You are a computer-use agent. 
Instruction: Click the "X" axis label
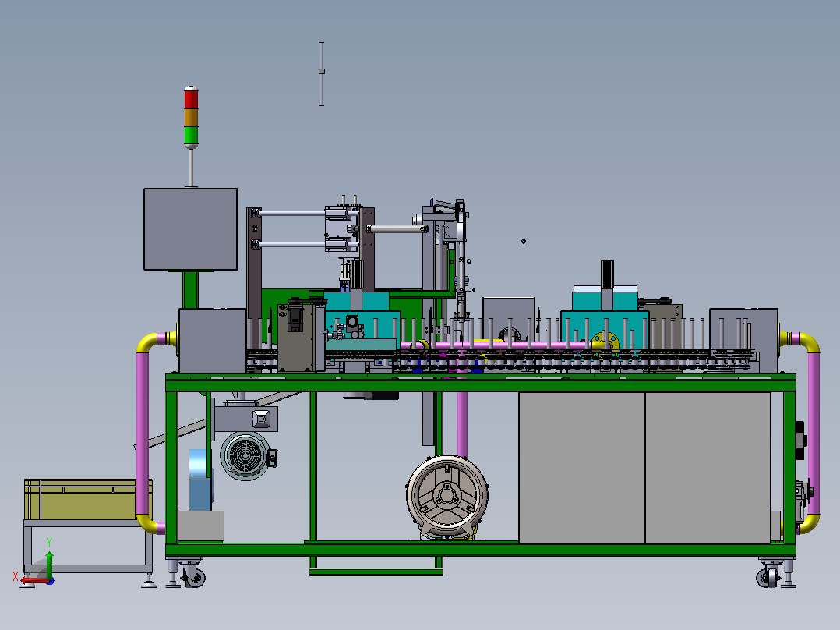click(16, 576)
